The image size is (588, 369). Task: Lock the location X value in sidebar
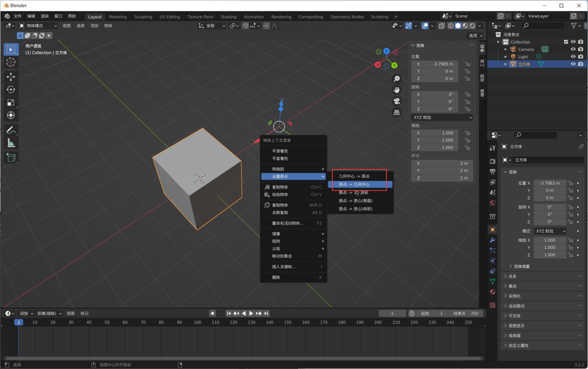468,64
